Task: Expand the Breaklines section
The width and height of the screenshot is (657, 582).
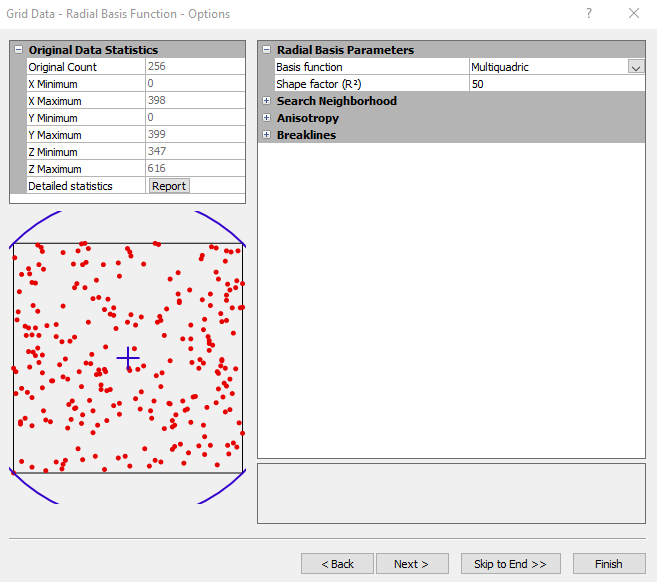Action: point(266,135)
